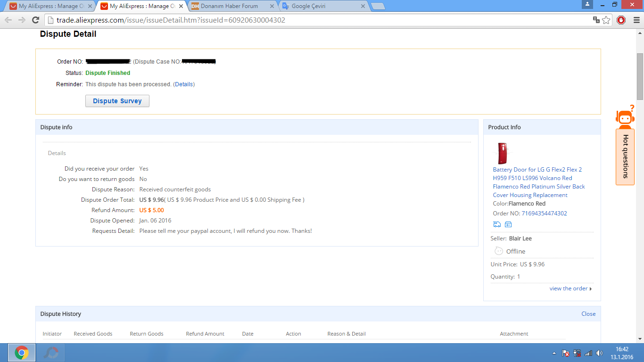This screenshot has height=362, width=644.
Task: Click the view the order link
Action: (569, 288)
